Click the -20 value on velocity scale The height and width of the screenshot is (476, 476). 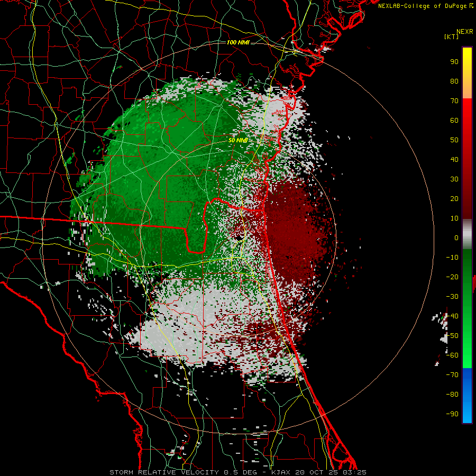[452, 277]
